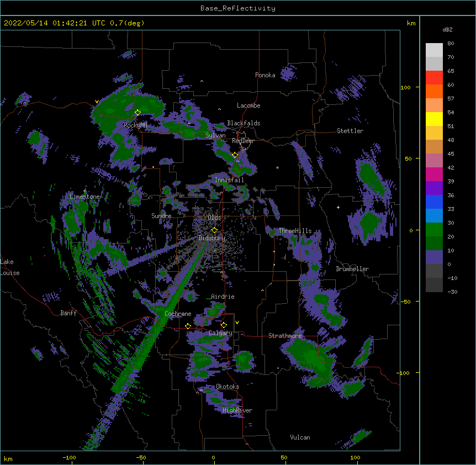Click the dBZ legend heading

tap(447, 29)
